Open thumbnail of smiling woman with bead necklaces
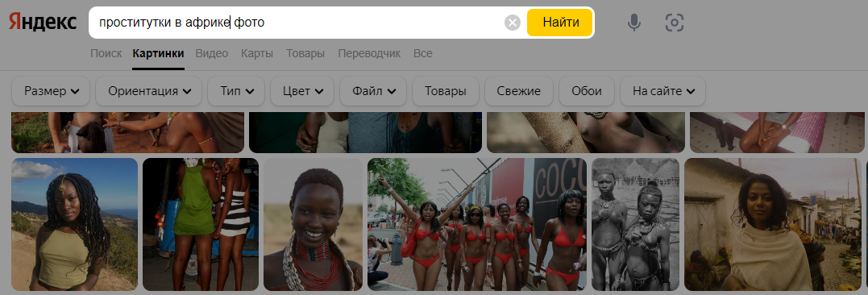This screenshot has width=868, height=295. tap(313, 224)
